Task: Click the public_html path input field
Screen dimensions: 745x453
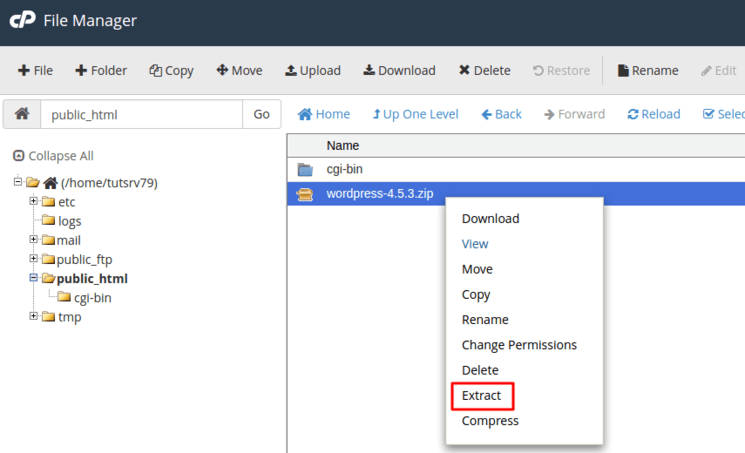Action: pyautogui.click(x=140, y=114)
